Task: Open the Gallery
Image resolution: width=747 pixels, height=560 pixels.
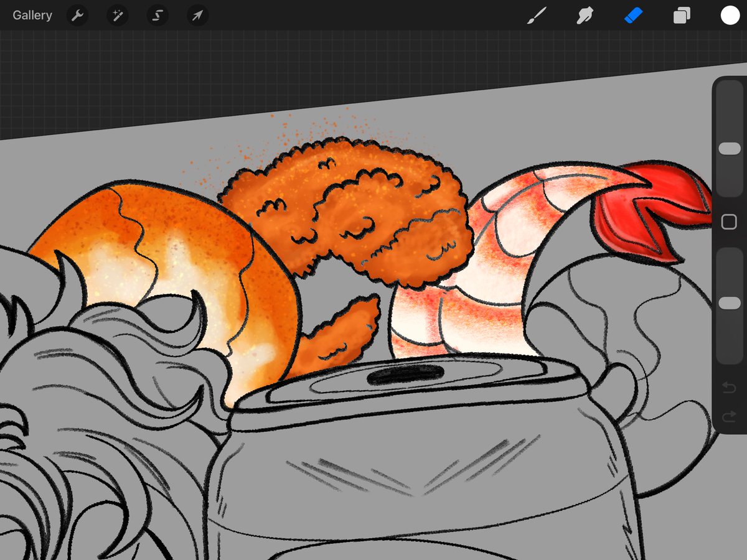Action: [x=32, y=16]
